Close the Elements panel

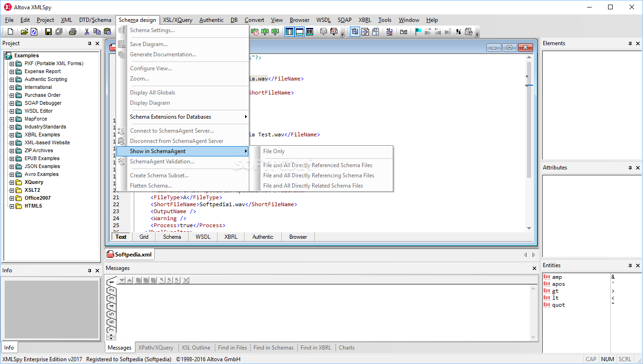click(x=638, y=43)
